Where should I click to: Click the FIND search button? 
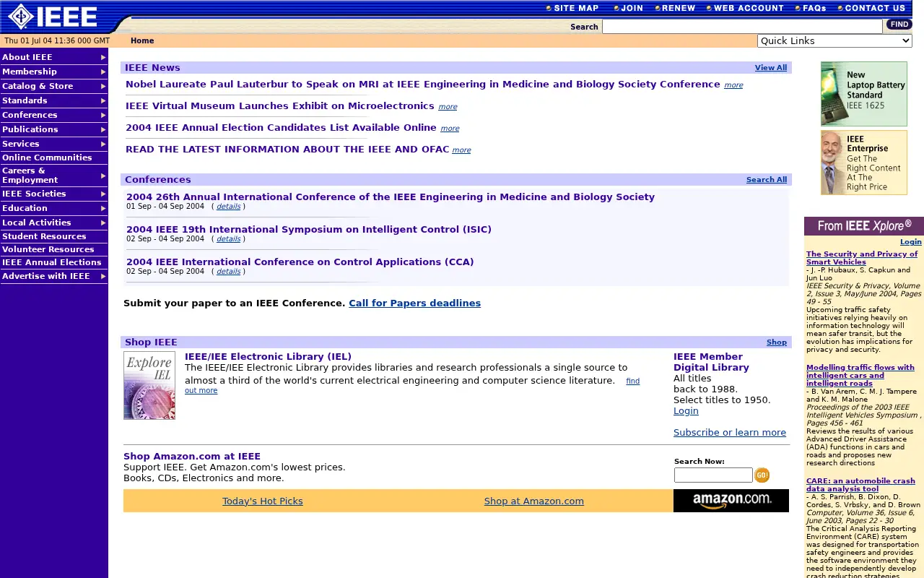(899, 25)
